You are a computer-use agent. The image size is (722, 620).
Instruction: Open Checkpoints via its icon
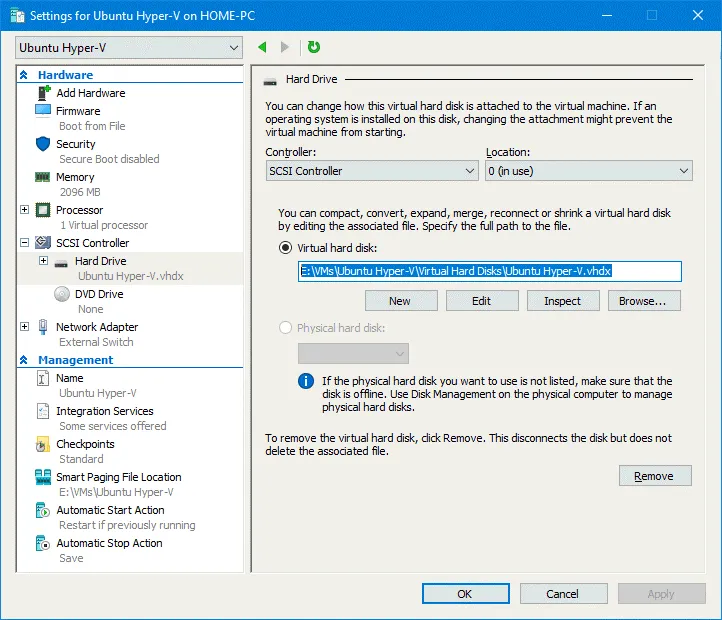[x=43, y=444]
